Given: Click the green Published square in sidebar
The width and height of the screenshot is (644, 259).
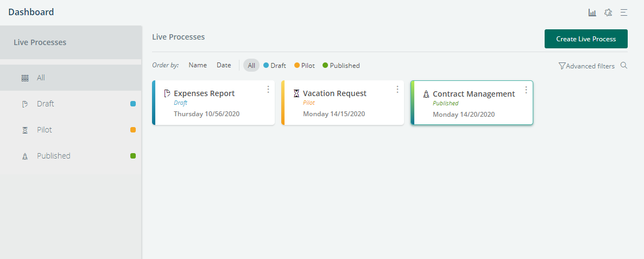Looking at the screenshot, I should click(x=133, y=156).
